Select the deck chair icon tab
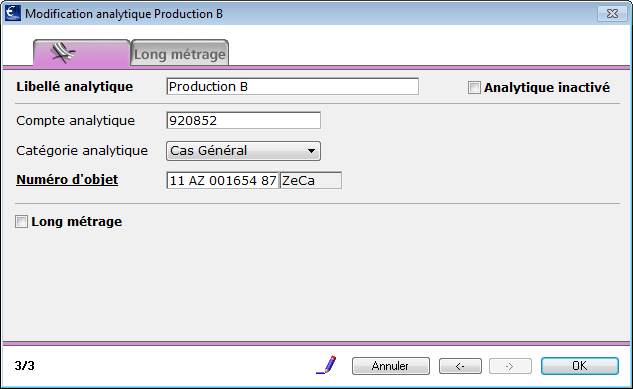This screenshot has height=389, width=633. [82, 53]
